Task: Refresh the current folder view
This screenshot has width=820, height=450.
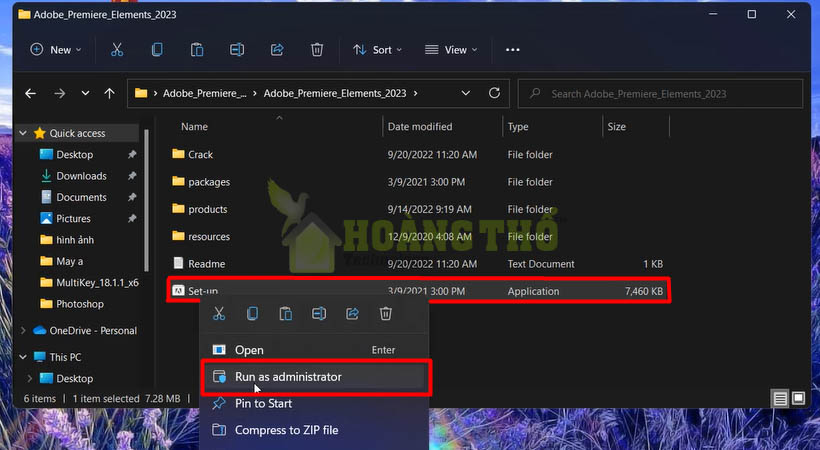Action: (494, 93)
